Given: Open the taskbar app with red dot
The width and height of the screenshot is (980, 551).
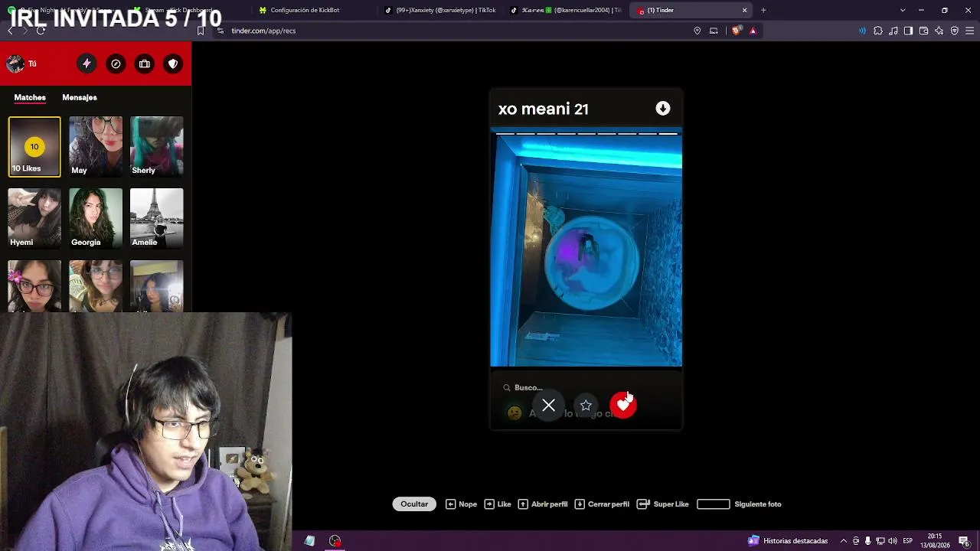Looking at the screenshot, I should tap(335, 541).
